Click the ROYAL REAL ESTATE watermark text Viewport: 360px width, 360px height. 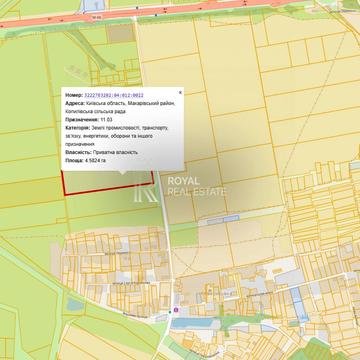pos(197,186)
